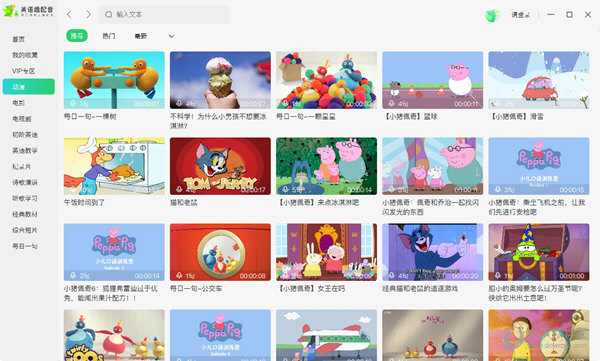Click the green bird user avatar
600x361 pixels.
pos(492,15)
